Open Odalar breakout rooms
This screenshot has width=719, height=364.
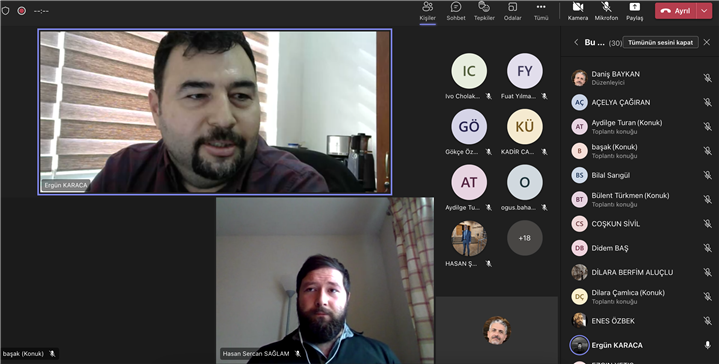tap(513, 11)
